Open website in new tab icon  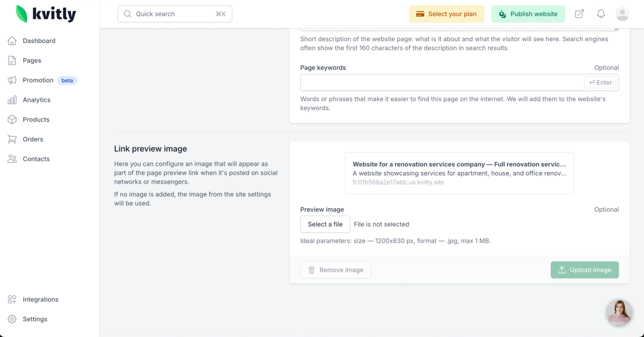[579, 14]
